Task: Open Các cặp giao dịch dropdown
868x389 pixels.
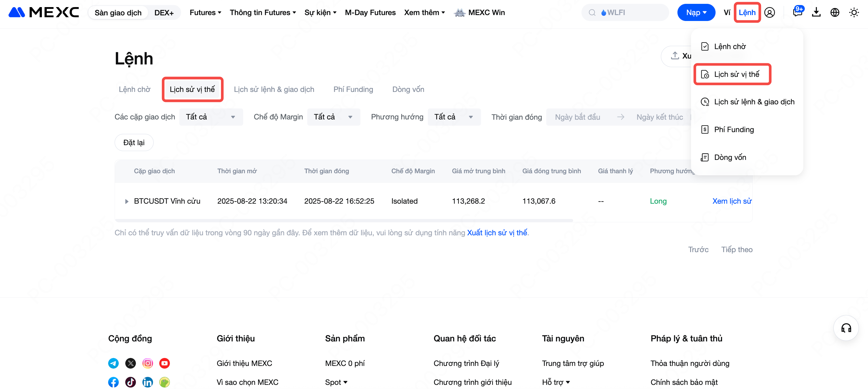Action: click(x=211, y=117)
